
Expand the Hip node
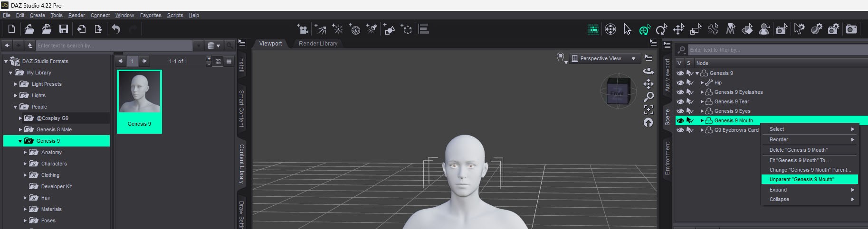click(x=702, y=82)
